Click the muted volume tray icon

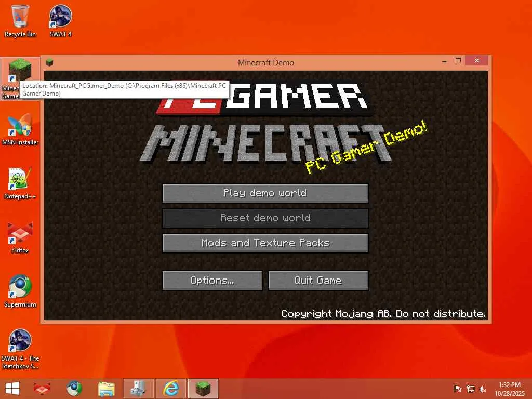pyautogui.click(x=483, y=389)
